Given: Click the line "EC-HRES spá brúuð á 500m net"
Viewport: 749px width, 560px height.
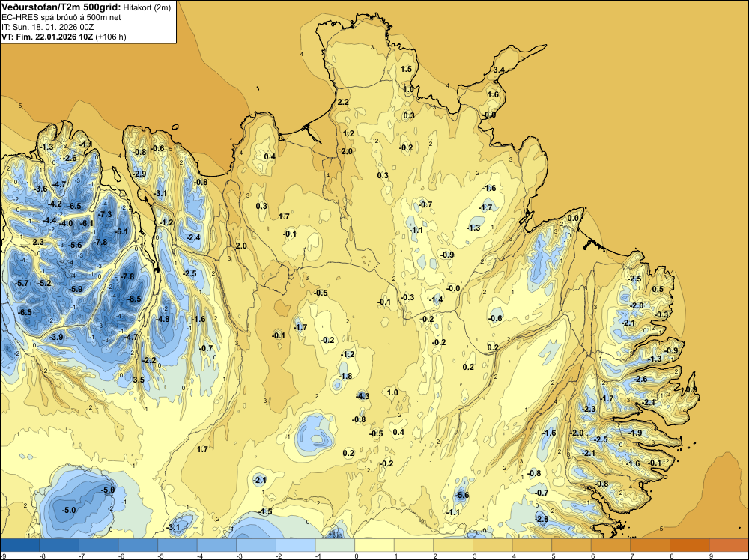Looking at the screenshot, I should click(x=61, y=17).
